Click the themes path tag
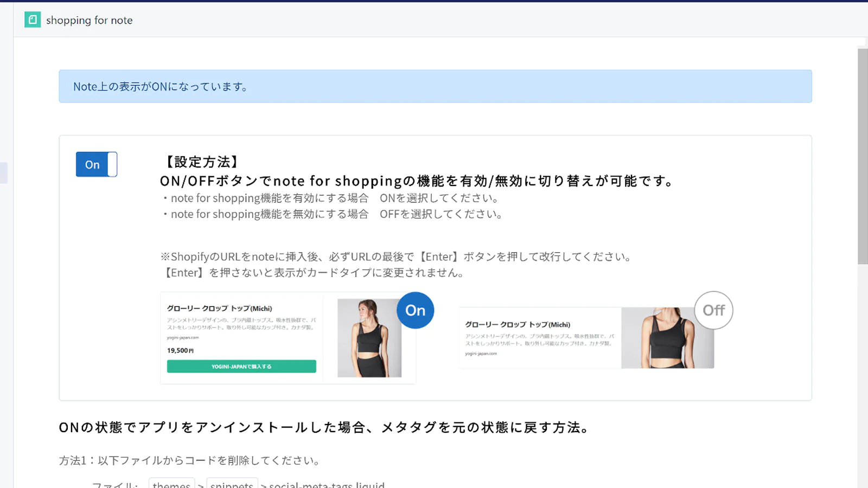 pyautogui.click(x=171, y=484)
